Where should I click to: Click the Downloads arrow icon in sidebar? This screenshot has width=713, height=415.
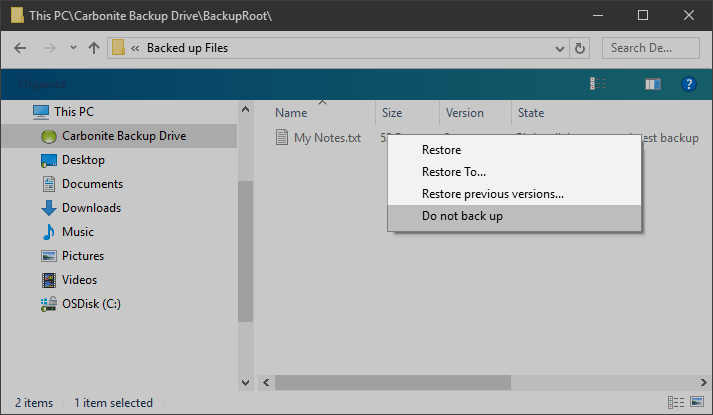pos(48,208)
